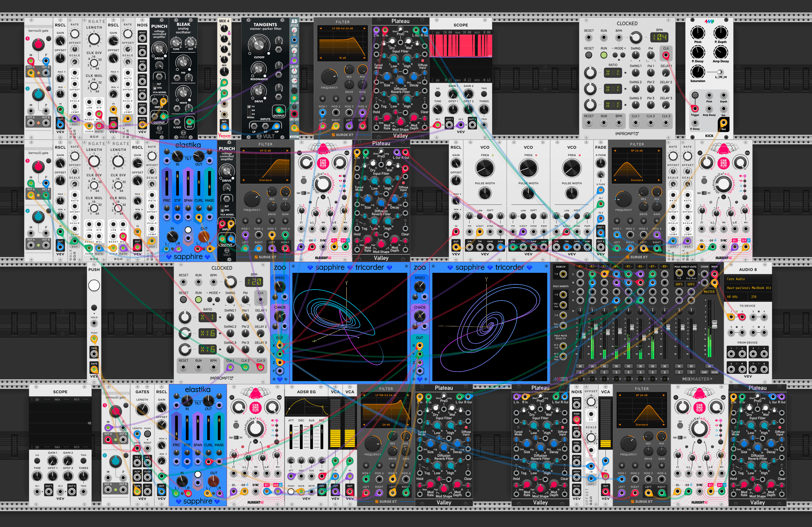The image size is (812, 527).
Task: Toggle the green RUN button on 104 BPM Clocked
Action: (x=604, y=55)
